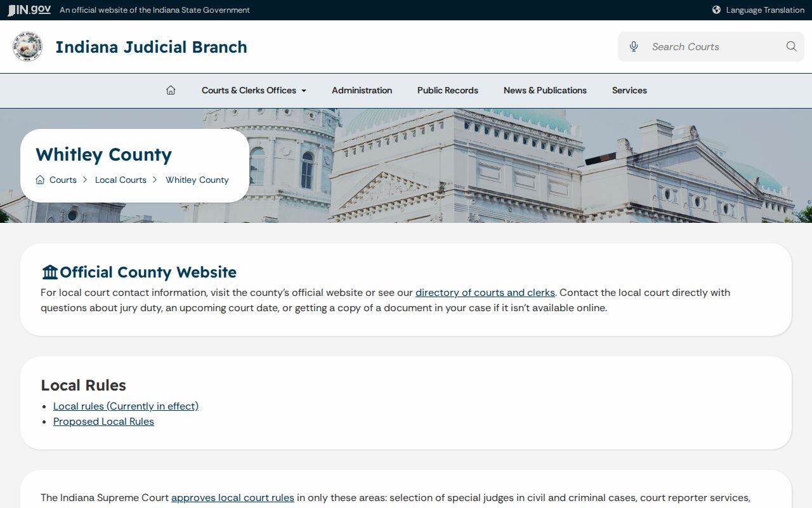Click the Whitley County page heading
This screenshot has width=812, height=508.
pyautogui.click(x=103, y=154)
